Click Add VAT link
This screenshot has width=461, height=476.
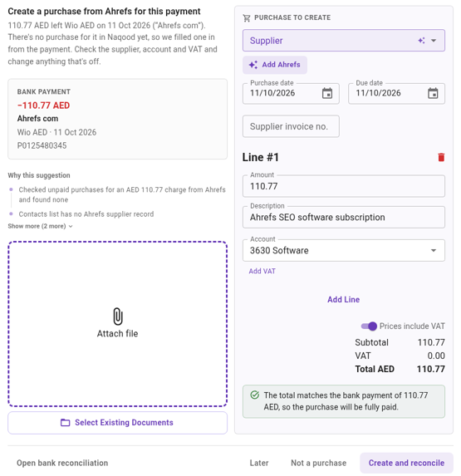pyautogui.click(x=262, y=271)
